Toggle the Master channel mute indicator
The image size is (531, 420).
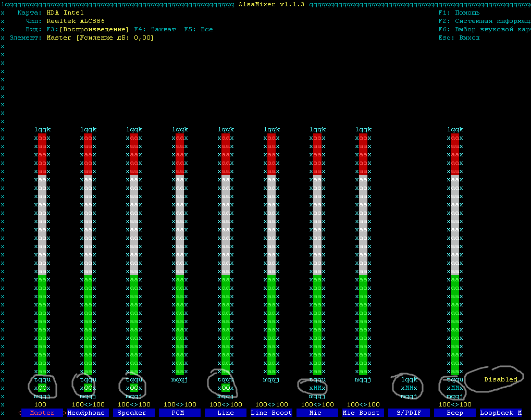[43, 388]
